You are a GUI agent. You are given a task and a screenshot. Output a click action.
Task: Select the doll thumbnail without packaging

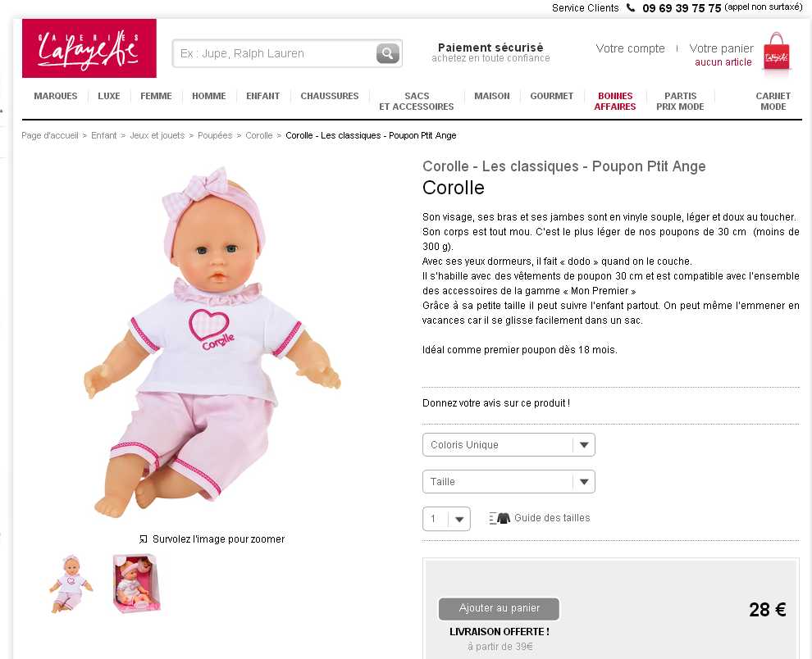[x=71, y=584]
